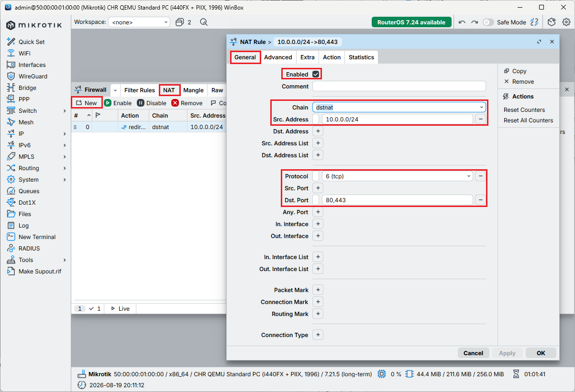Click the Src. Address field with 10.0.0.0/24
The width and height of the screenshot is (575, 392).
(x=397, y=119)
